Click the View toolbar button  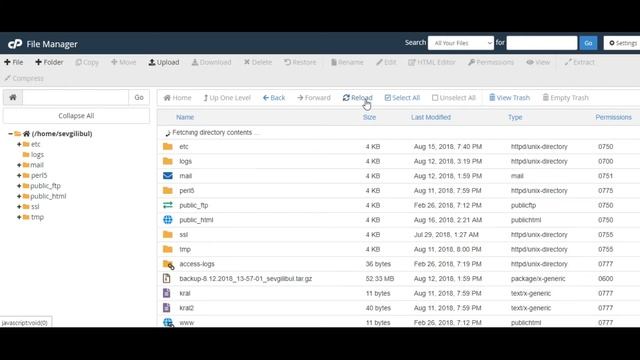point(538,62)
